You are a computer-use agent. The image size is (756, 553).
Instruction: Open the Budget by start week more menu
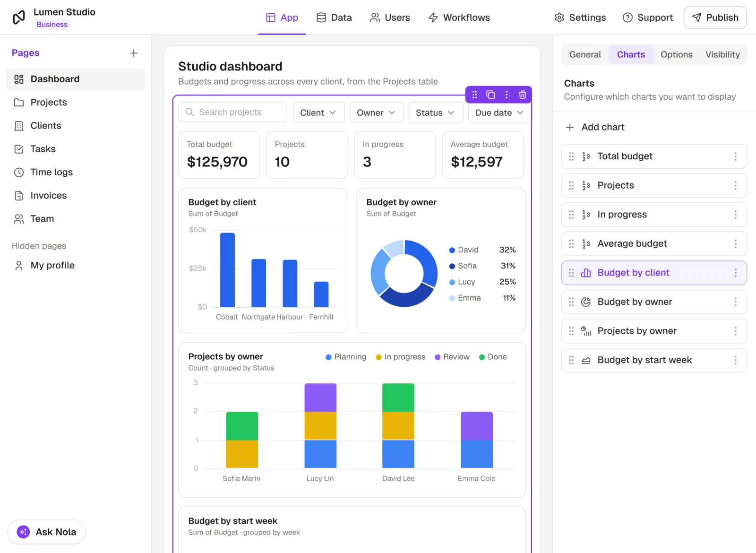point(735,360)
